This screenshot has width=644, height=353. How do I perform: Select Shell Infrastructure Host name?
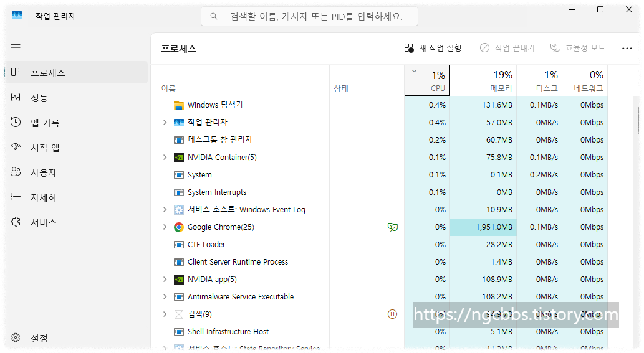click(228, 331)
